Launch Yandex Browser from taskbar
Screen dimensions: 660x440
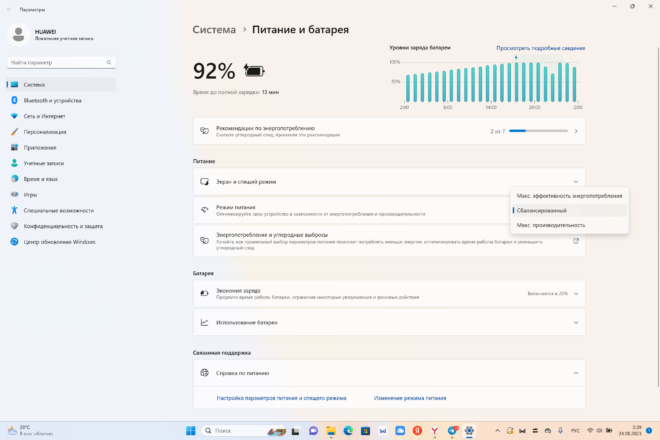click(x=435, y=431)
